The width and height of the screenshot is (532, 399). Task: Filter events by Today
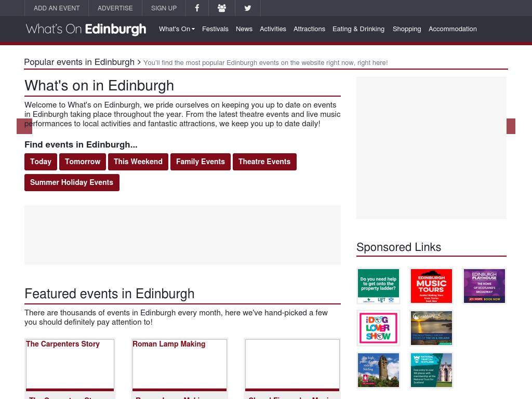coord(41,162)
